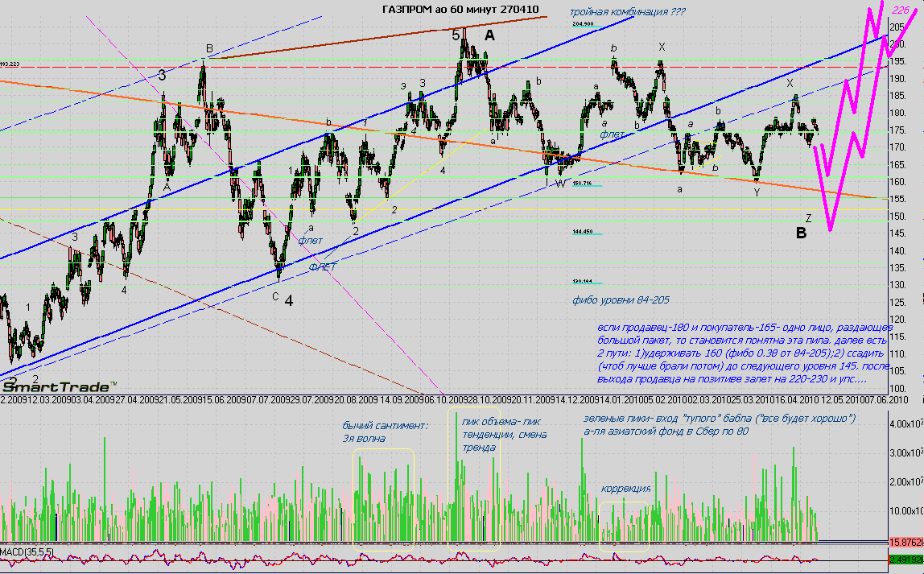The height and width of the screenshot is (574, 924).
Task: Click the chart title 'ГАЗПРОМ ао 60 минут 270410'
Action: coord(460,9)
